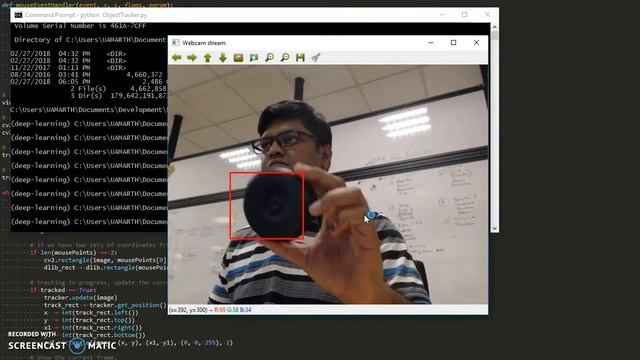640x360 pixels.
Task: Close the Command Prompt window
Action: coord(487,15)
